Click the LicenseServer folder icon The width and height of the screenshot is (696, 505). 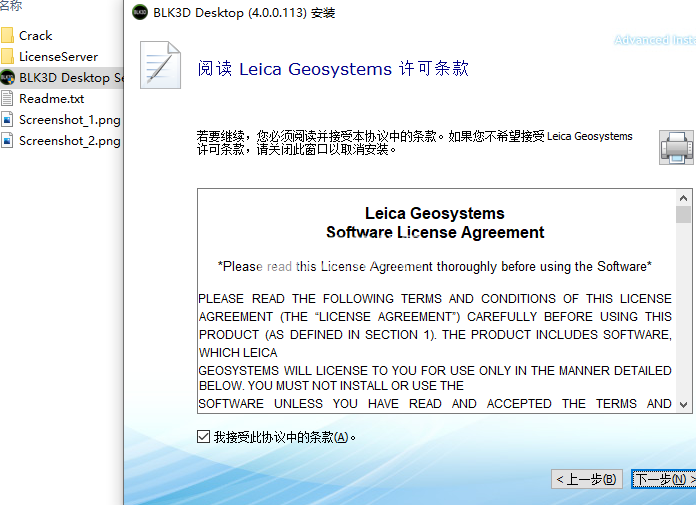pos(7,56)
